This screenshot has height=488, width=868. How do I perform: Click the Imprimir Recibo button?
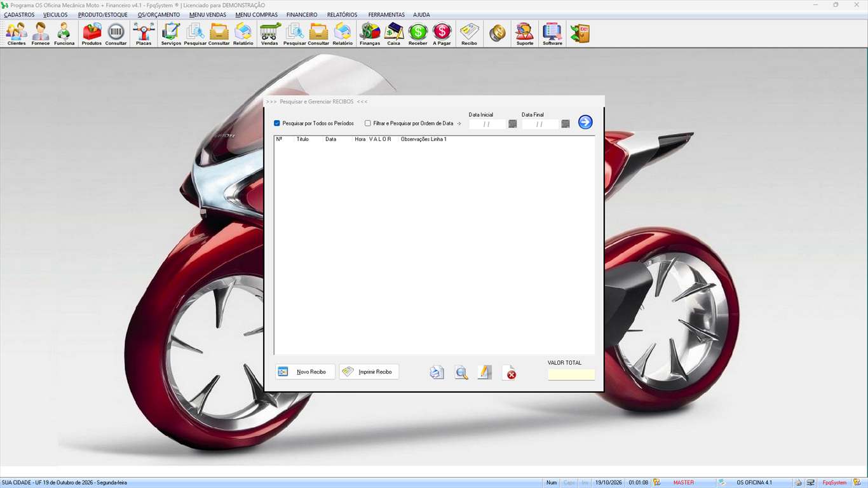tap(369, 372)
